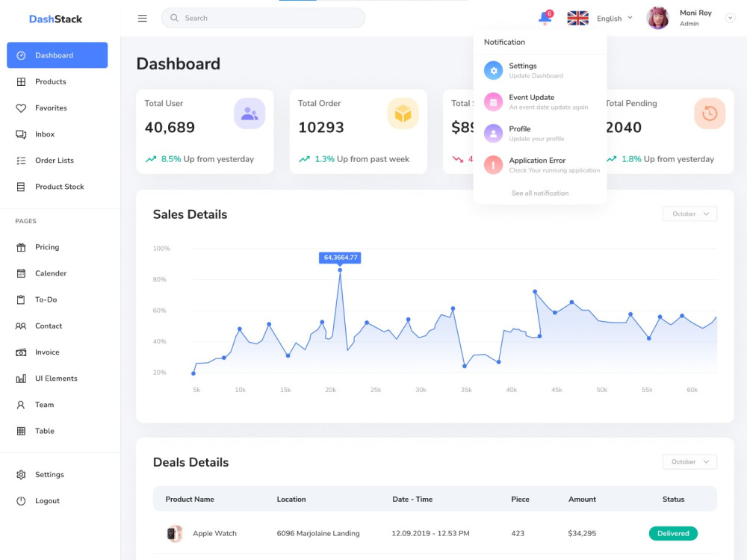Open the sidebar Settings label

pos(49,474)
